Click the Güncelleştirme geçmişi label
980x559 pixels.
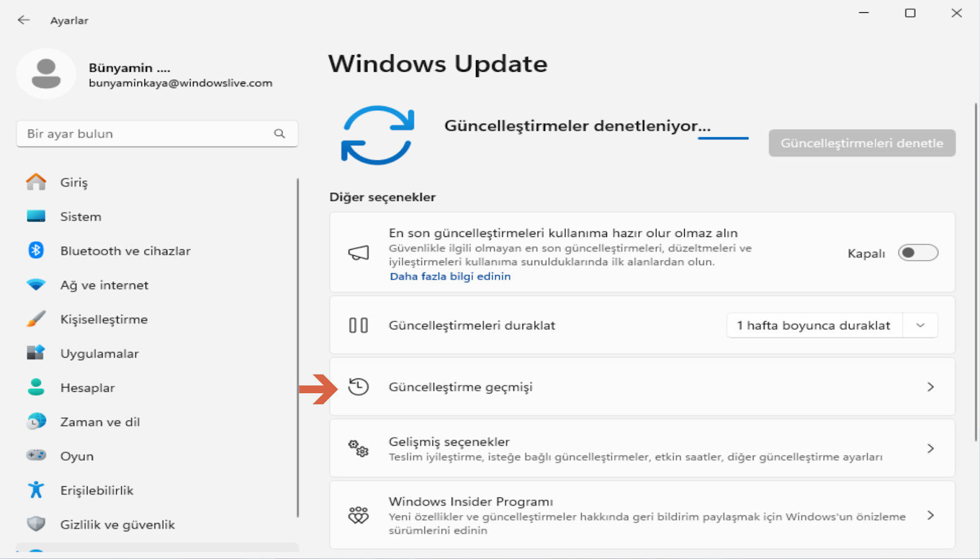(x=461, y=387)
